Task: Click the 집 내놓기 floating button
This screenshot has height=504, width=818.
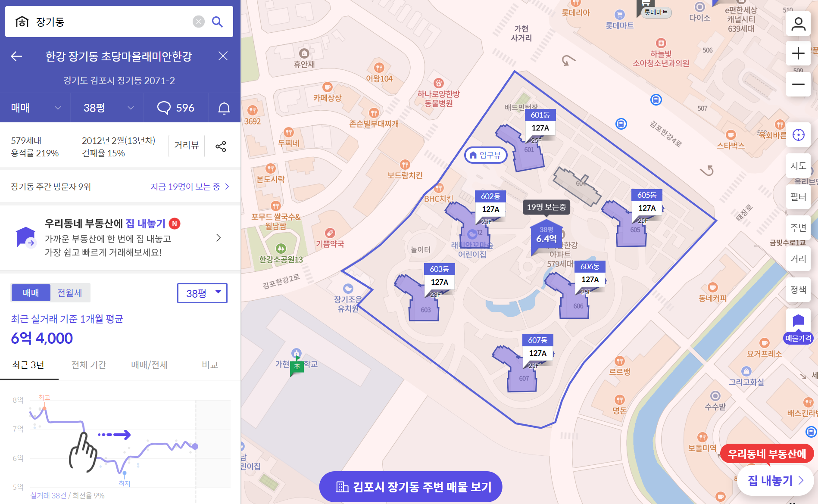Action: (776, 480)
